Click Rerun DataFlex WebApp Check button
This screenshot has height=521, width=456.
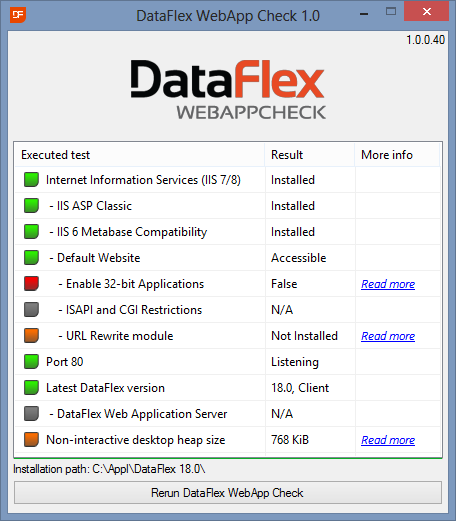(x=228, y=493)
